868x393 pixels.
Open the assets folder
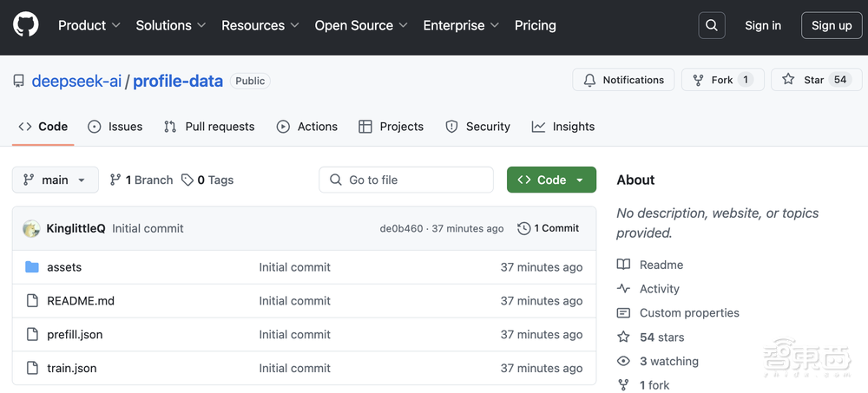[x=64, y=267]
